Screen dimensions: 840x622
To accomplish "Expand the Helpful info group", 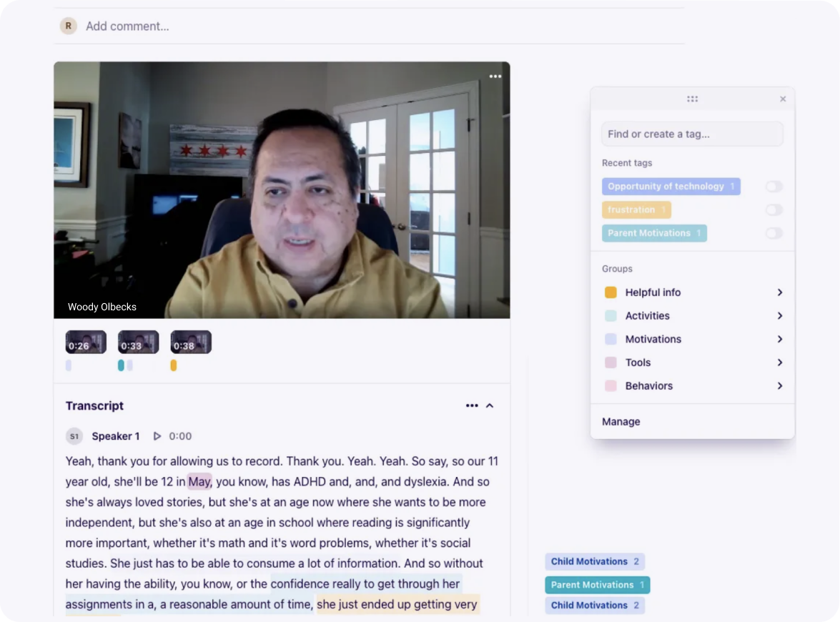I will [693, 292].
